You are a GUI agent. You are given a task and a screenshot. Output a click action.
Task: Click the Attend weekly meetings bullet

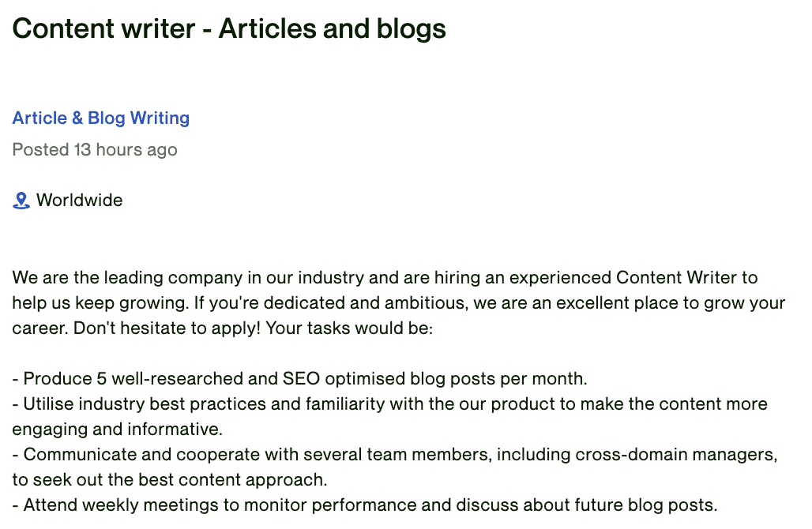pyautogui.click(x=365, y=505)
